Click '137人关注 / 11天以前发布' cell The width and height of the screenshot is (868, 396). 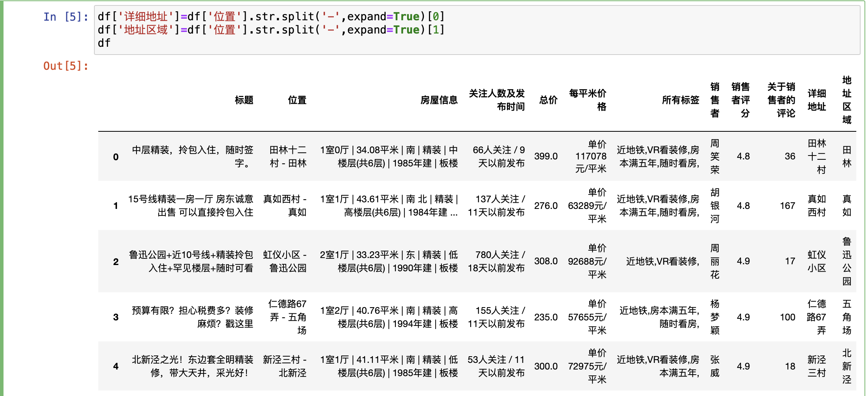(x=496, y=206)
